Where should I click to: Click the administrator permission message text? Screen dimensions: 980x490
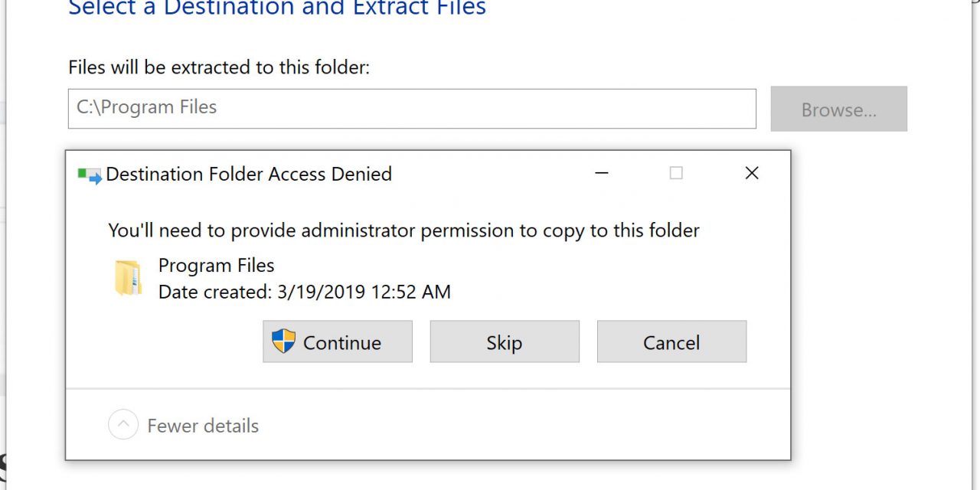[x=403, y=230]
